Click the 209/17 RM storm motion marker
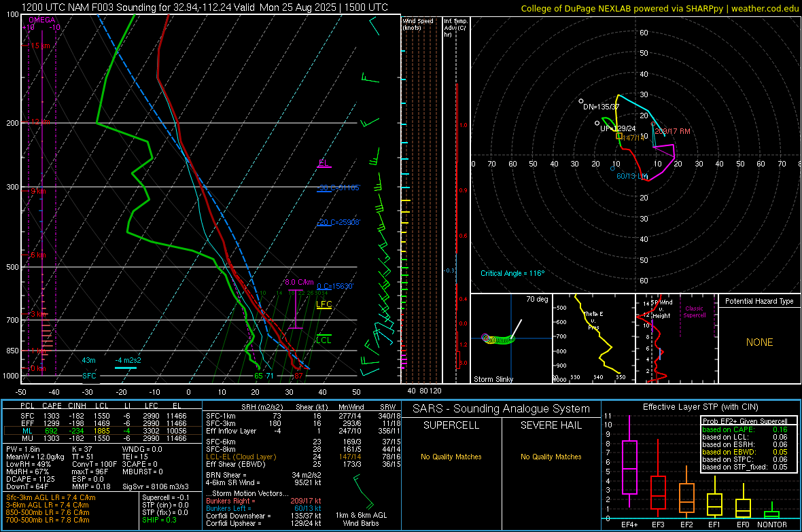The image size is (802, 532). tap(673, 131)
